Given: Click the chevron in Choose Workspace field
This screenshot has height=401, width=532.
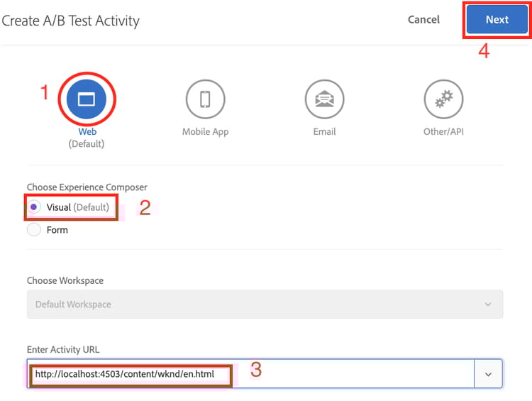Looking at the screenshot, I should pos(488,304).
